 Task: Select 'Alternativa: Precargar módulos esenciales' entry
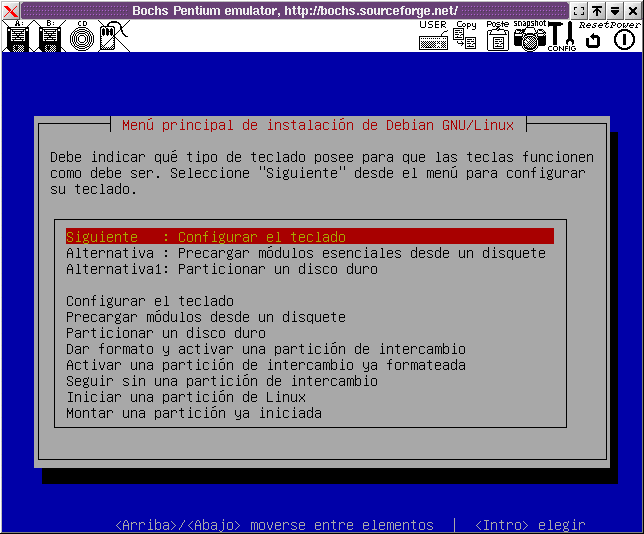point(306,253)
